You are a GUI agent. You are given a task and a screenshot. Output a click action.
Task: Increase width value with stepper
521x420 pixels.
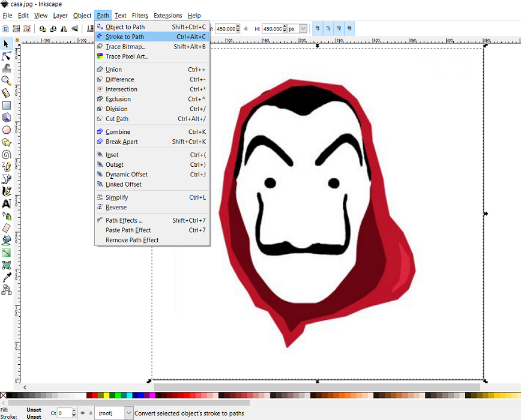point(238,27)
